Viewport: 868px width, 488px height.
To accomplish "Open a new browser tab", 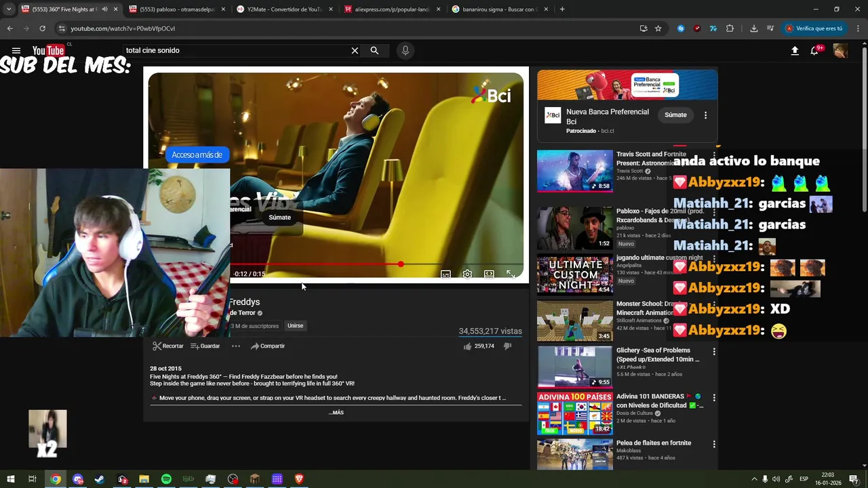I will [x=562, y=9].
